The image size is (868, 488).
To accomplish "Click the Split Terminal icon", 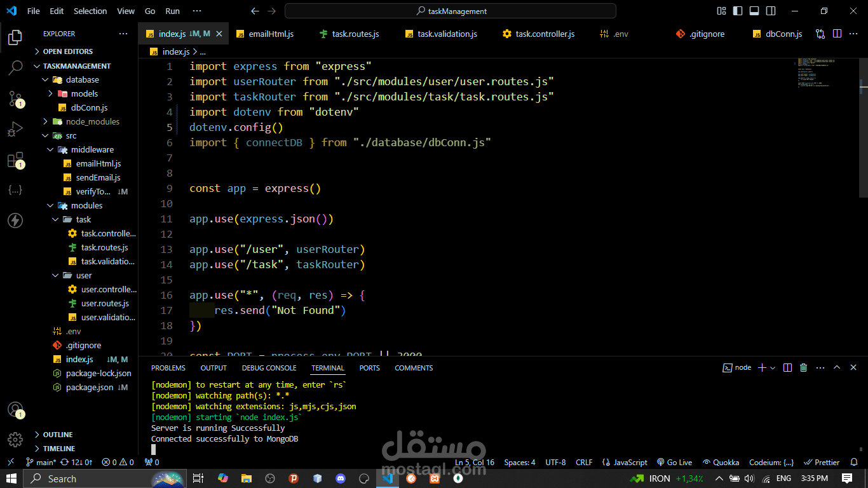I will [787, 367].
